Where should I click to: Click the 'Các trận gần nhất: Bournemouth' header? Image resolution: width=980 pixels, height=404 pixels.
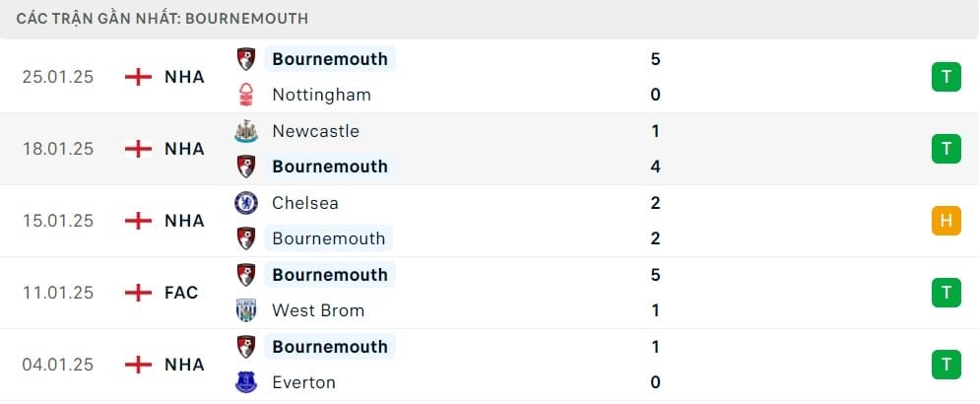click(x=163, y=18)
